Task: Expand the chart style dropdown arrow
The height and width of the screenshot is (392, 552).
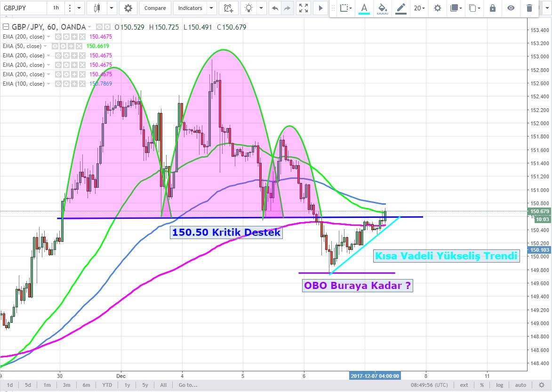Action: (x=112, y=8)
